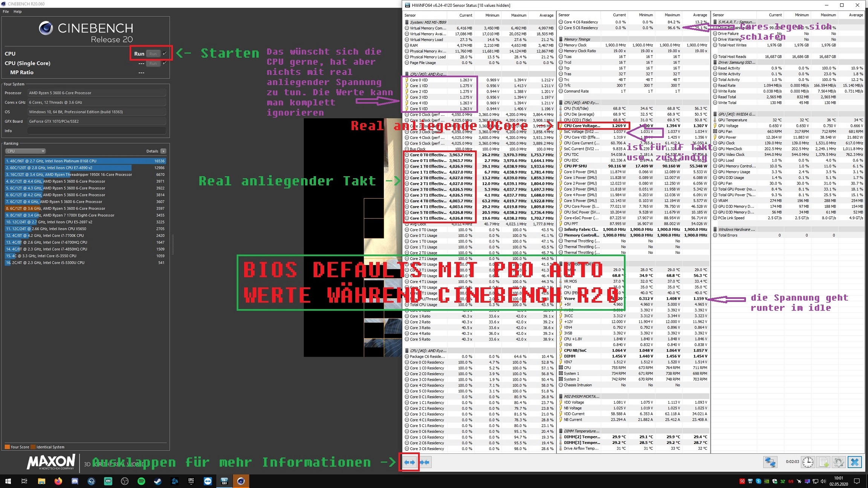This screenshot has width=868, height=488.
Task: Open the Ranking CPU dropdown
Action: click(x=25, y=151)
